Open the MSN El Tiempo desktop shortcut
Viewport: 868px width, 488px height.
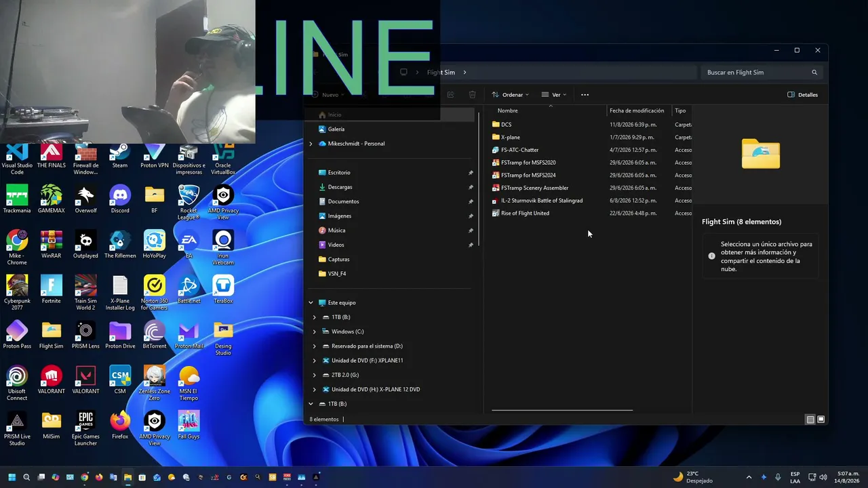(189, 383)
